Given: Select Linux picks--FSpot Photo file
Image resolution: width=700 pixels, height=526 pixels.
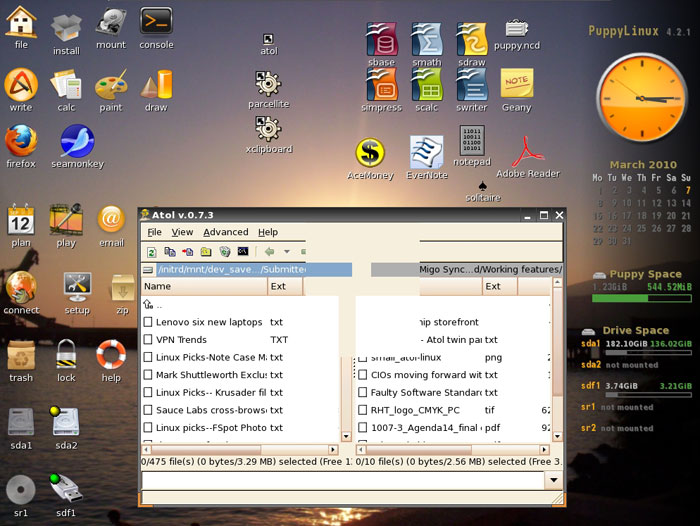Looking at the screenshot, I should pos(240,428).
